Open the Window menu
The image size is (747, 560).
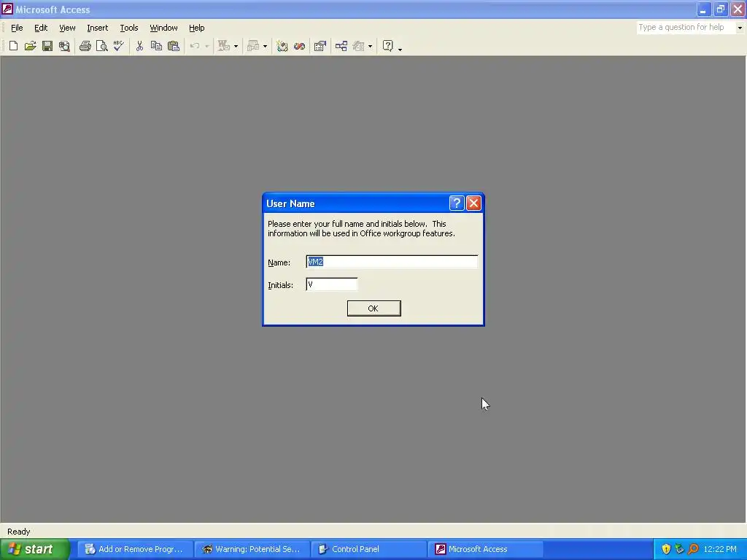tap(163, 28)
